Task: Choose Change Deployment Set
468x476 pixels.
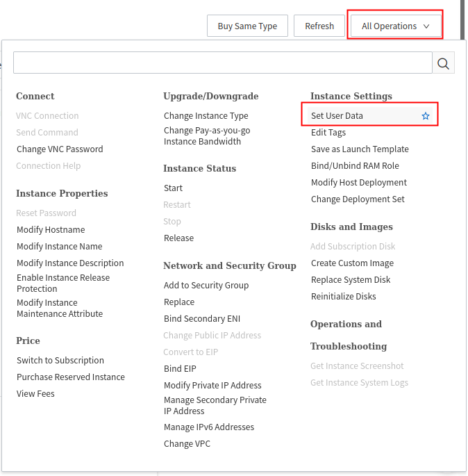Action: pos(358,199)
